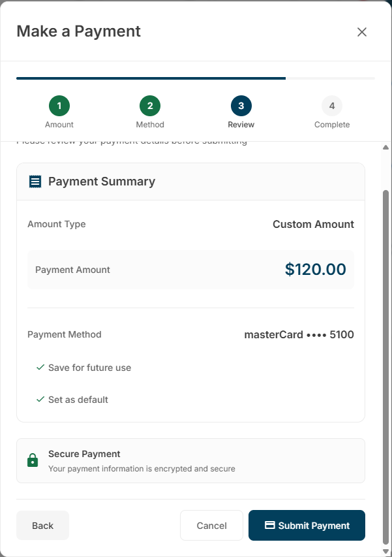Screen dimensions: 392x557
Task: Click the Cancel button
Action: tap(211, 526)
